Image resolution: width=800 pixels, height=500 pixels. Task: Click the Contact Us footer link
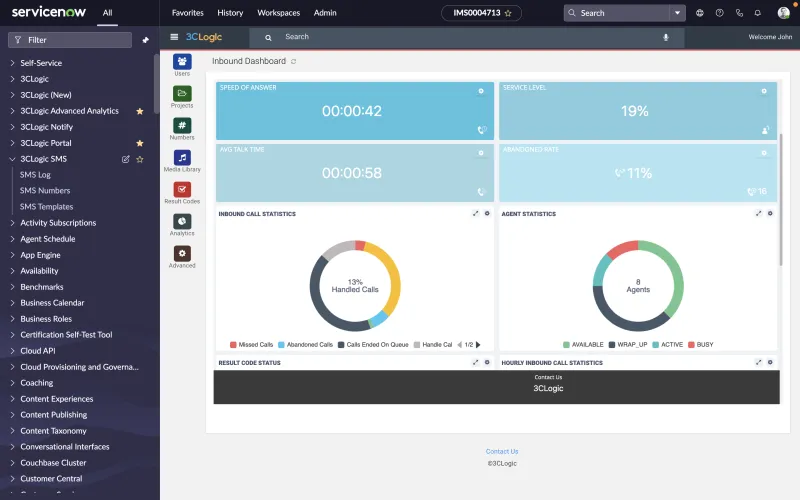(x=502, y=452)
